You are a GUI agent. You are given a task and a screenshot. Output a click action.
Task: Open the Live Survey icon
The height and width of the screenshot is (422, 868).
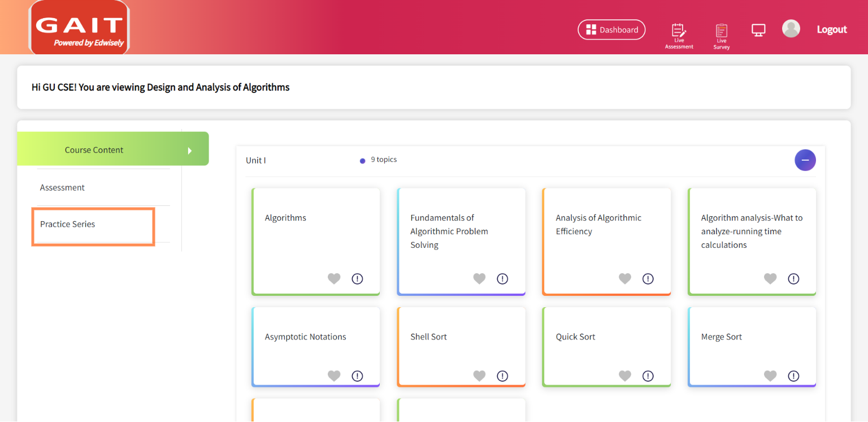(721, 37)
